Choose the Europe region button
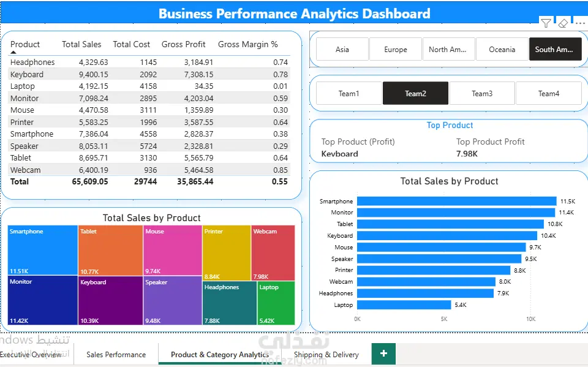This screenshot has height=367, width=588. [x=395, y=49]
